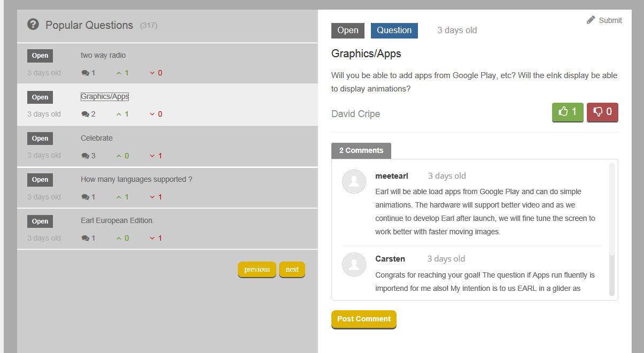Open the Earl European Edition question
This screenshot has height=353, width=644.
point(117,220)
